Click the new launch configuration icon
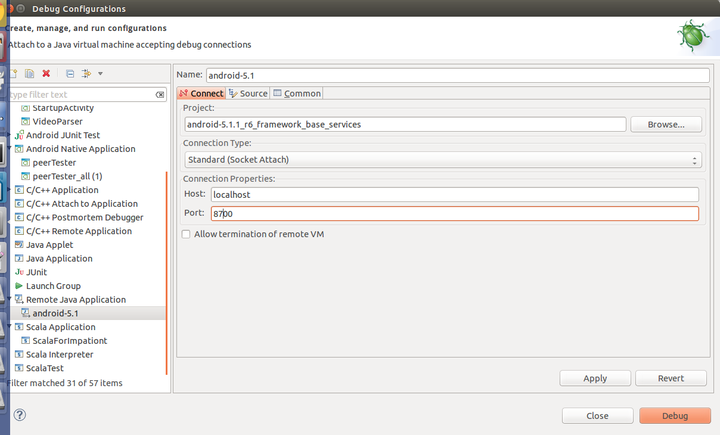Screen dimensions: 720x435 14,74
